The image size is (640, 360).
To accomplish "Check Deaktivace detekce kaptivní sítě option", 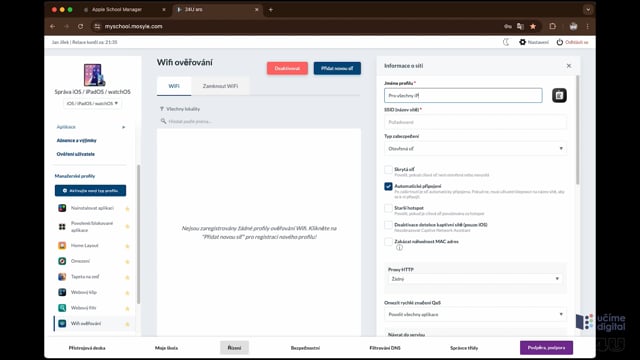I will (x=388, y=225).
